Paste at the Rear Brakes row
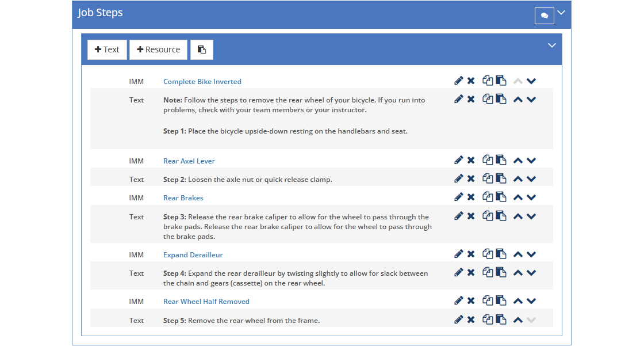 coord(501,197)
